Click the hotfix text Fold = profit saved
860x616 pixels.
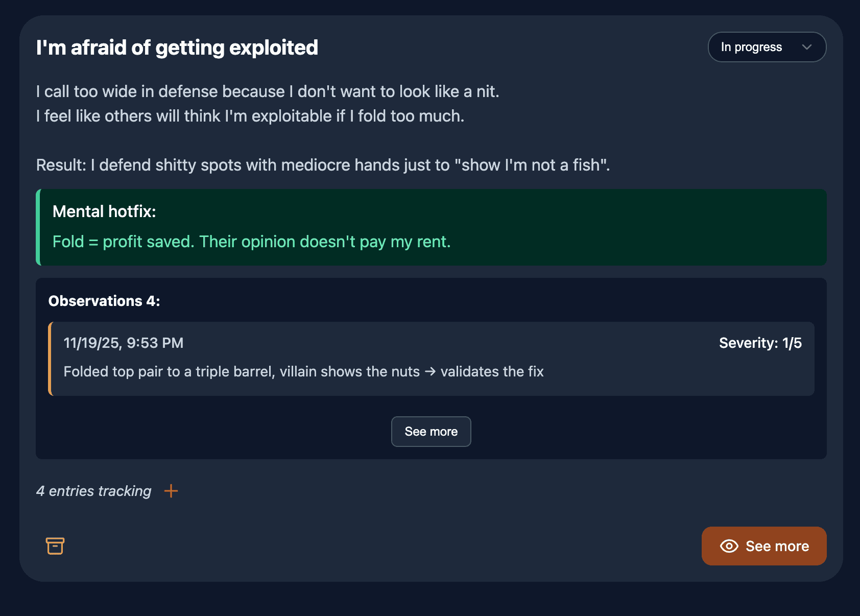tap(252, 241)
